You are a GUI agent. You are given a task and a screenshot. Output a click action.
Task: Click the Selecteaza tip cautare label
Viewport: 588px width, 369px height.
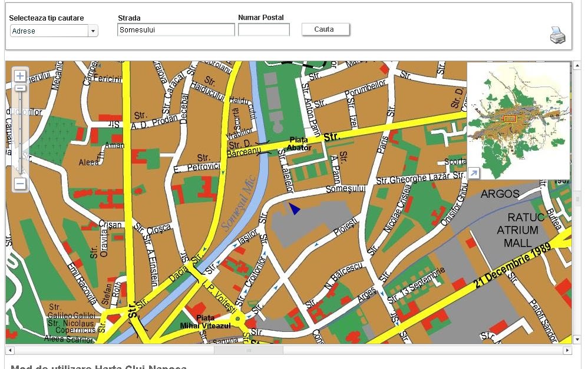coord(47,18)
